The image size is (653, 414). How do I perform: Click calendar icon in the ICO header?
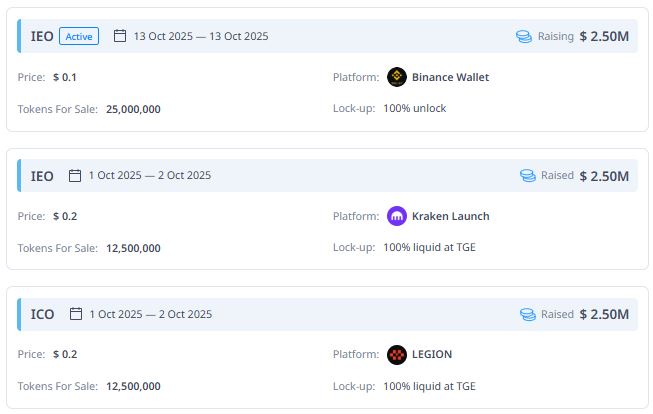[75, 314]
